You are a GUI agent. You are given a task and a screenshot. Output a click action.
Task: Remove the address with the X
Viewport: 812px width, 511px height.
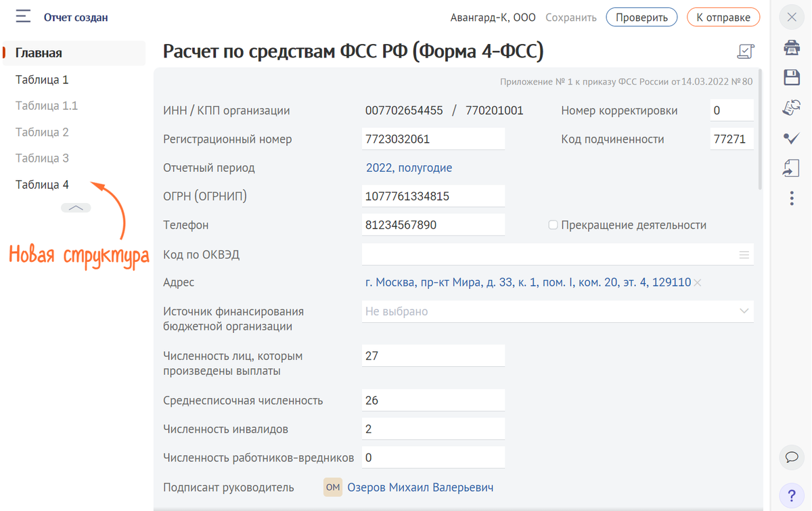(698, 282)
